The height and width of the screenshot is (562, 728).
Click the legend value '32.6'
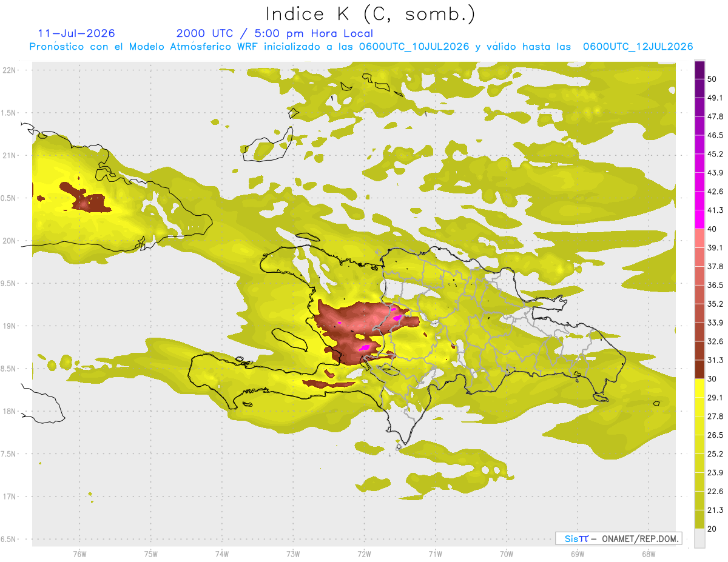tap(715, 341)
